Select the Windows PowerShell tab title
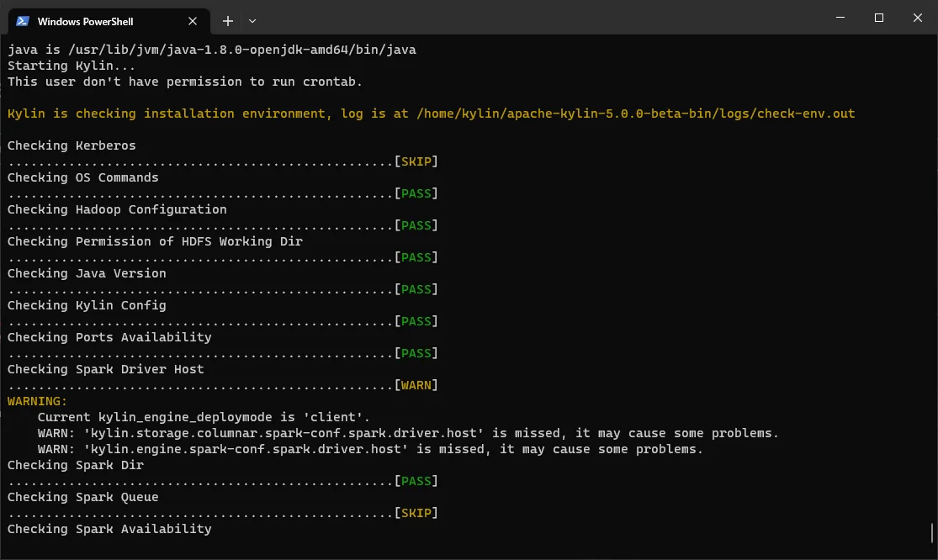The image size is (938, 560). coord(85,21)
